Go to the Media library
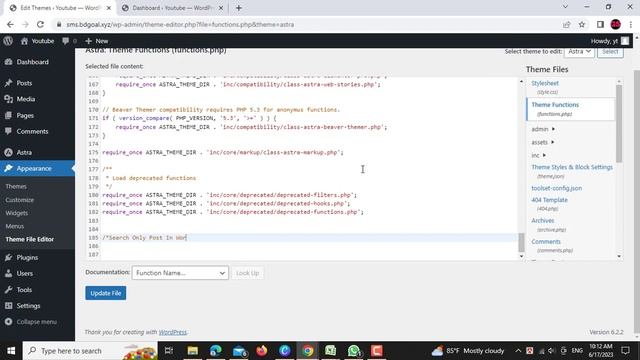This screenshot has height=360, width=640. click(x=26, y=99)
